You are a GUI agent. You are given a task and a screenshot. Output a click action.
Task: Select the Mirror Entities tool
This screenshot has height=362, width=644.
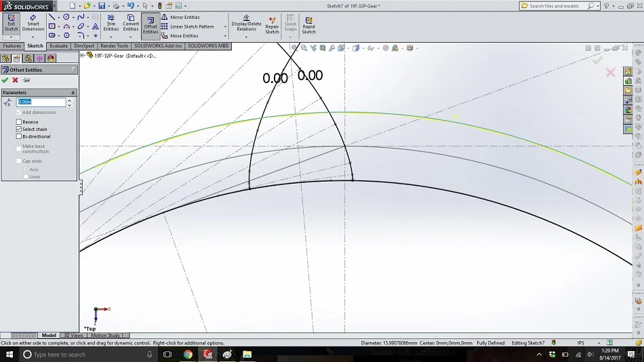point(180,17)
